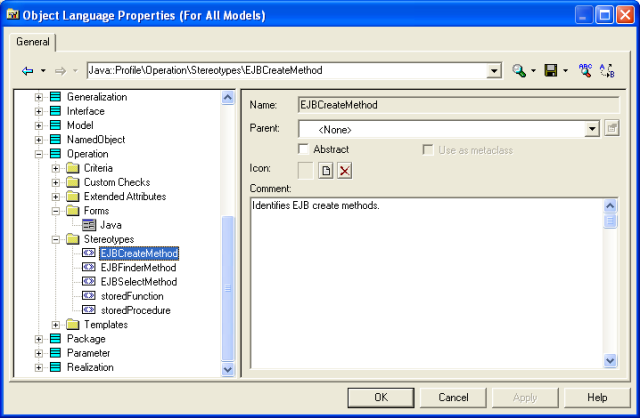Click the Package metaclass icon
This screenshot has height=418, width=640.
tap(56, 339)
